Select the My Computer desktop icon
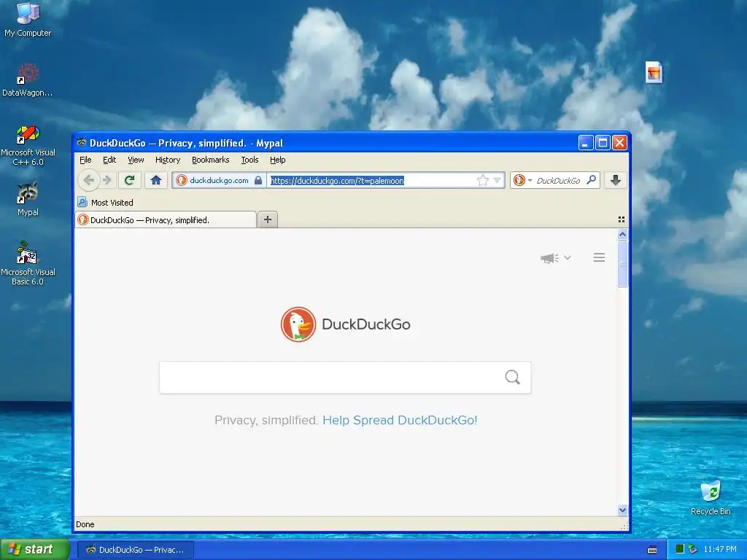The width and height of the screenshot is (747, 560). [x=28, y=20]
